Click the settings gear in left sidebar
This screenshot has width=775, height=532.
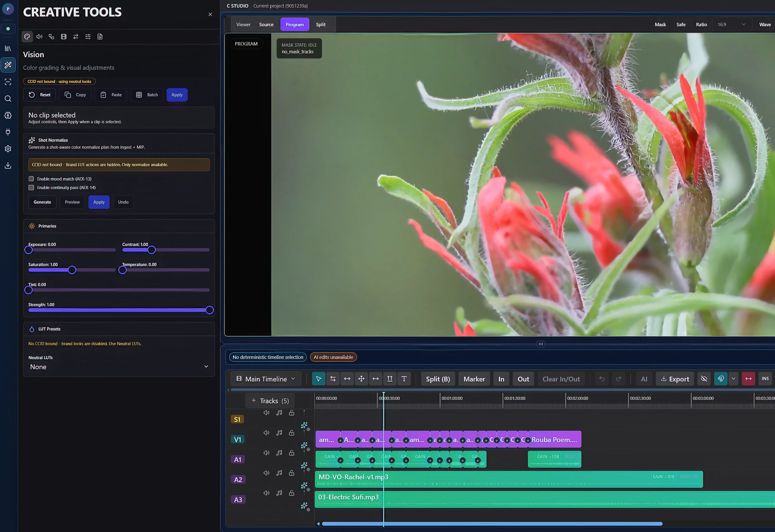click(8, 149)
